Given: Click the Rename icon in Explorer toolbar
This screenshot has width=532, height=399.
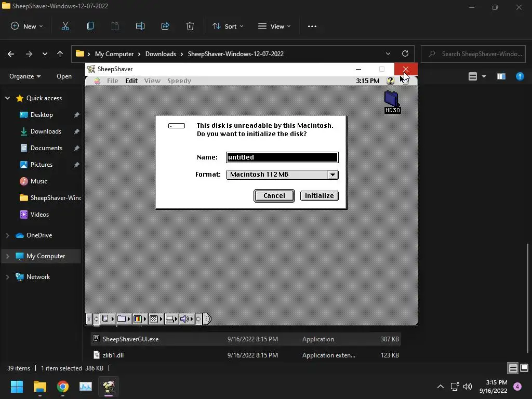Looking at the screenshot, I should tap(140, 26).
